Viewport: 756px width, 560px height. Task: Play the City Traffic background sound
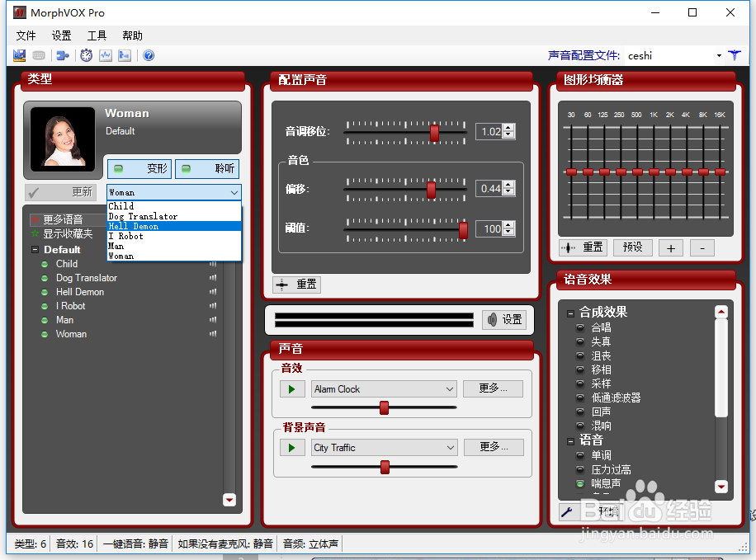coord(291,448)
